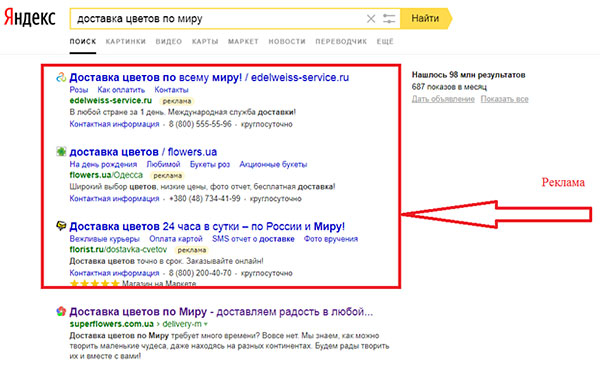Open Контактная информация for edelweiss-service.ru
600x366 pixels.
click(x=114, y=124)
